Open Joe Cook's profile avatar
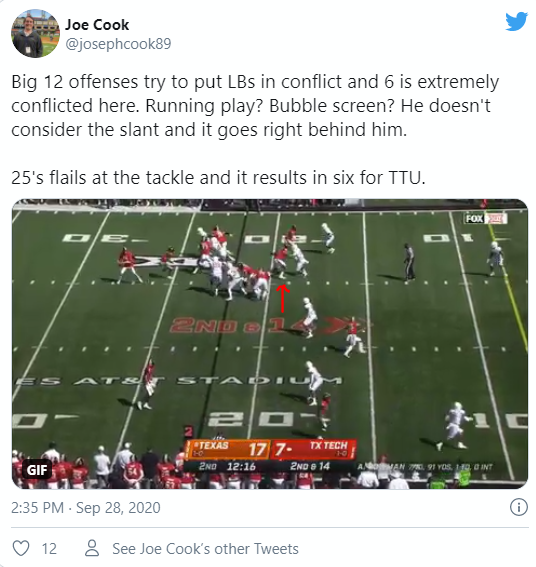Viewport: 536px width, 567px height. click(x=35, y=33)
